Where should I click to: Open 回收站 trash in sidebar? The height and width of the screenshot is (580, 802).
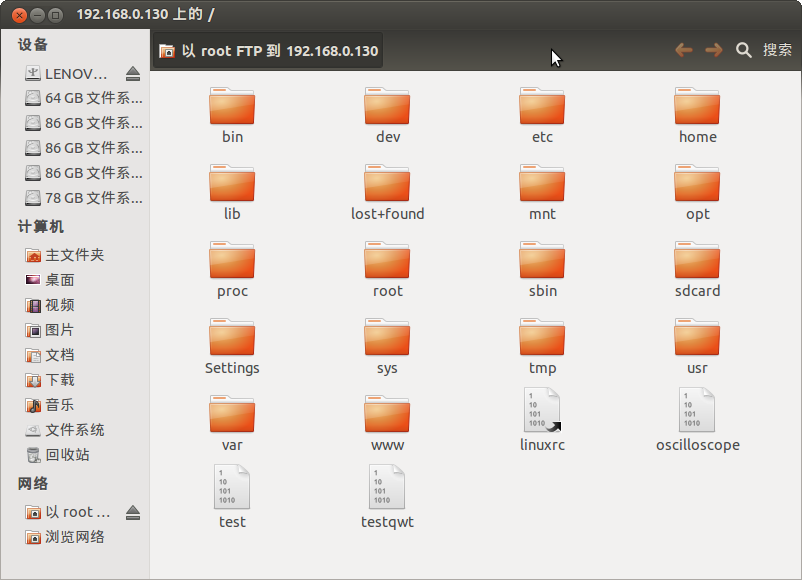pos(57,455)
